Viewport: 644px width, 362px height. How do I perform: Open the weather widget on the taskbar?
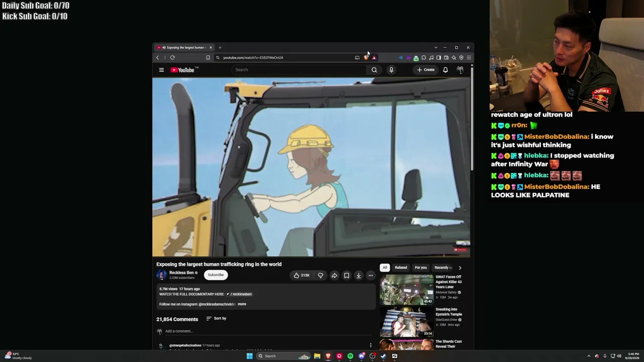tap(18, 356)
